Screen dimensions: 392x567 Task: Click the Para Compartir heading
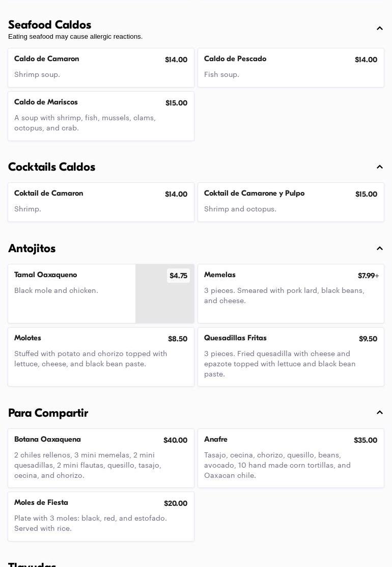[48, 413]
